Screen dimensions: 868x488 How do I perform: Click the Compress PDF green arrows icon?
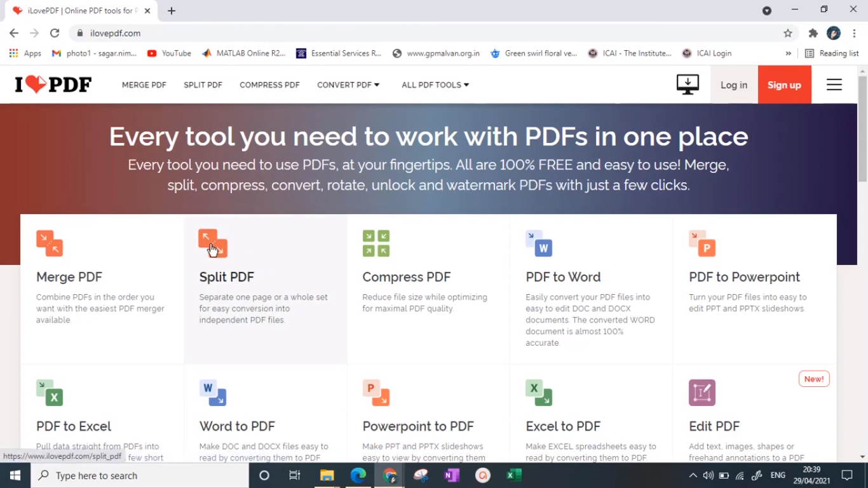(x=376, y=243)
